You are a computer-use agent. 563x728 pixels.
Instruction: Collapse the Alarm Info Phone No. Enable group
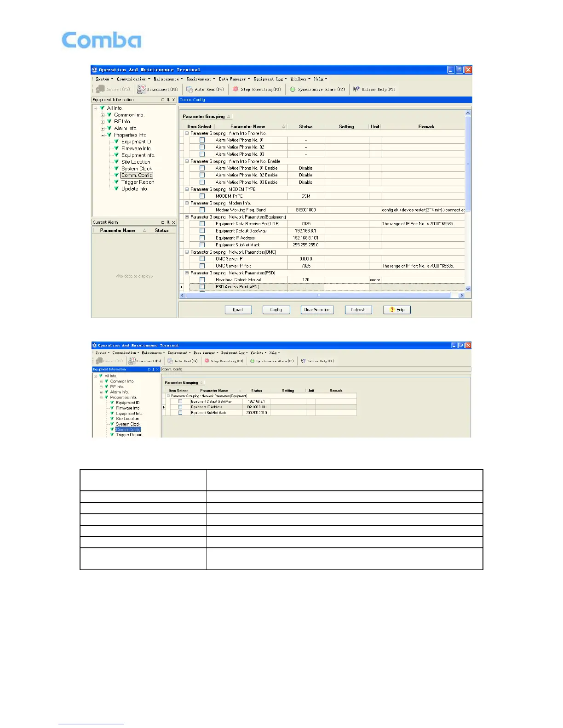tap(187, 161)
